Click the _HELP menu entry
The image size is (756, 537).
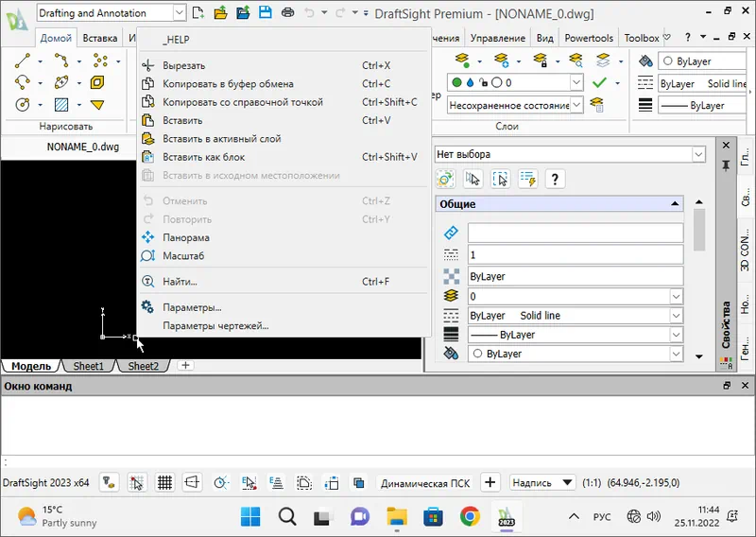(283, 40)
